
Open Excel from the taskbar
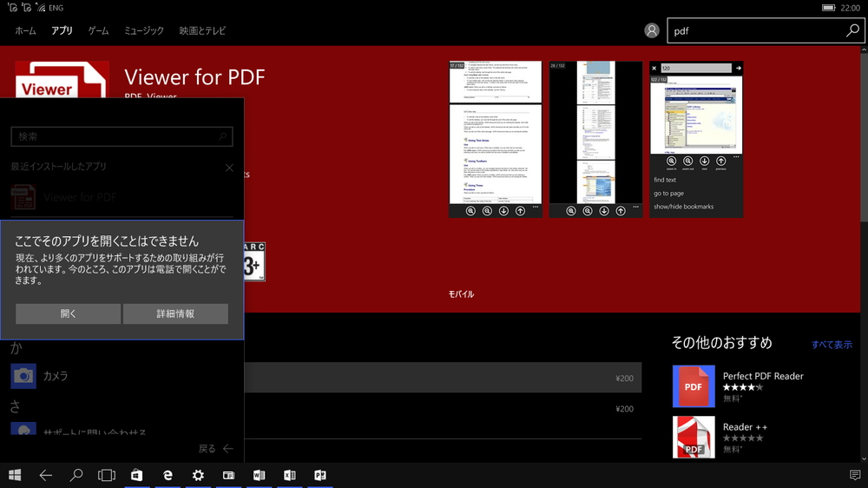pyautogui.click(x=289, y=475)
